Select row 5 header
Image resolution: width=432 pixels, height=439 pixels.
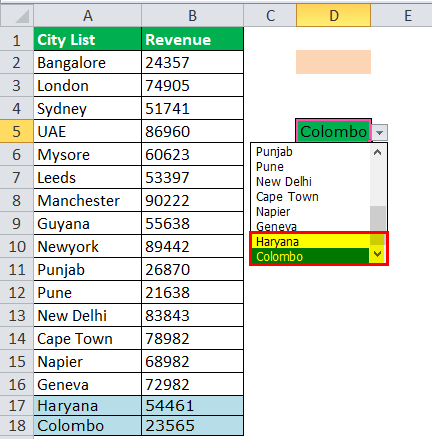coord(17,131)
